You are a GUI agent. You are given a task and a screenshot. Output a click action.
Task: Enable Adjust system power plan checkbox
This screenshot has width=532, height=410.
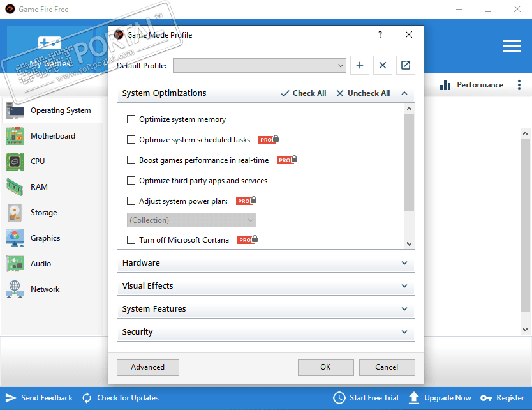131,201
